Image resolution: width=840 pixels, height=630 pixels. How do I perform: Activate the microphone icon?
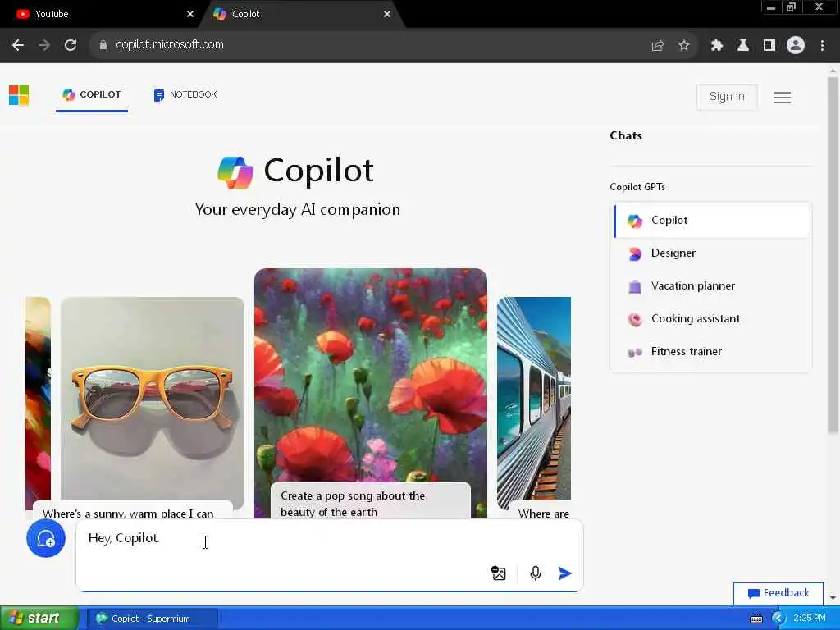click(535, 573)
